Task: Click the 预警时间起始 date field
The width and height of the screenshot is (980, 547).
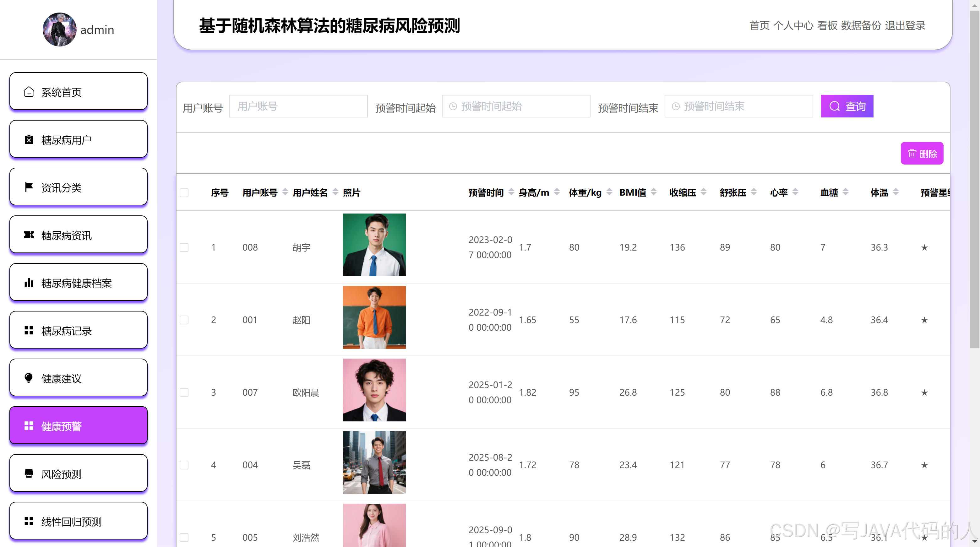Action: pos(516,106)
